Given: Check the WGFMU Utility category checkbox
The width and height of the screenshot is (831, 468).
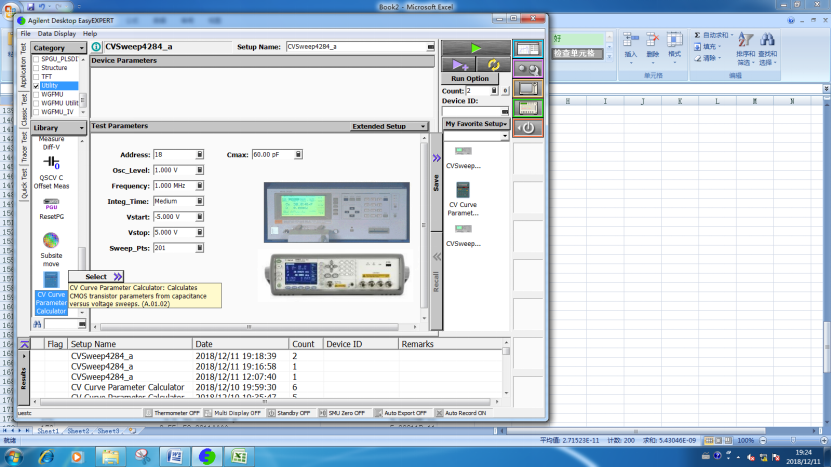Looking at the screenshot, I should tap(36, 103).
